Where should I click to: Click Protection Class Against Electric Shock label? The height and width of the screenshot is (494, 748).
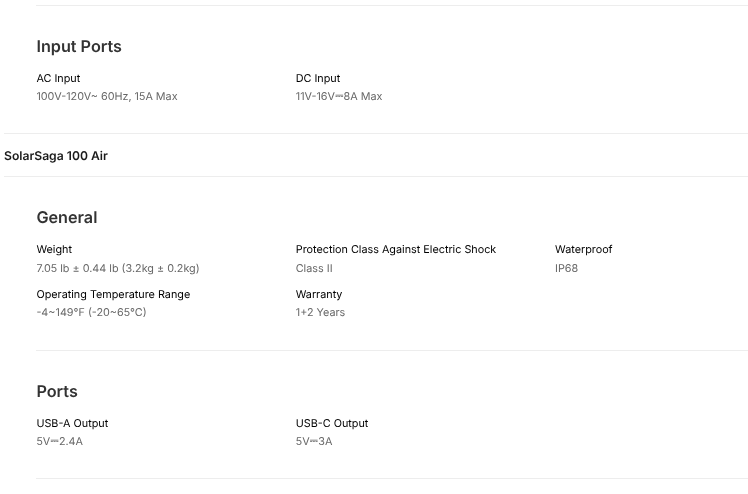tap(396, 249)
